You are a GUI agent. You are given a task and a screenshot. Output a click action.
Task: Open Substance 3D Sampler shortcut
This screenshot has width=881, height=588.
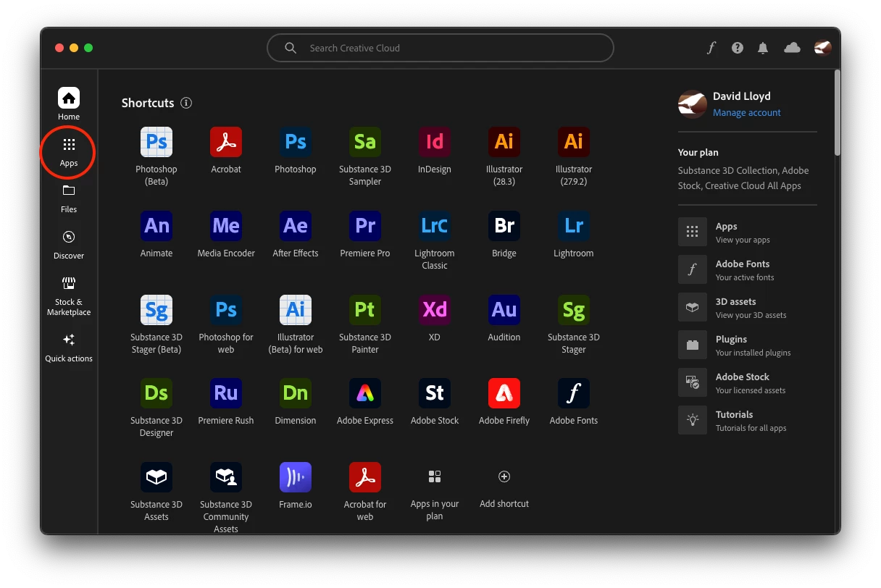pyautogui.click(x=365, y=142)
